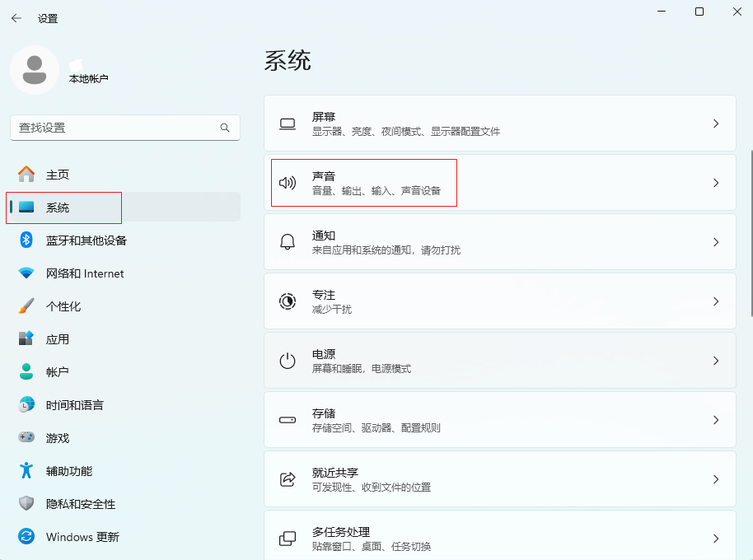Open the 存储 storage settings card

pyautogui.click(x=500, y=420)
